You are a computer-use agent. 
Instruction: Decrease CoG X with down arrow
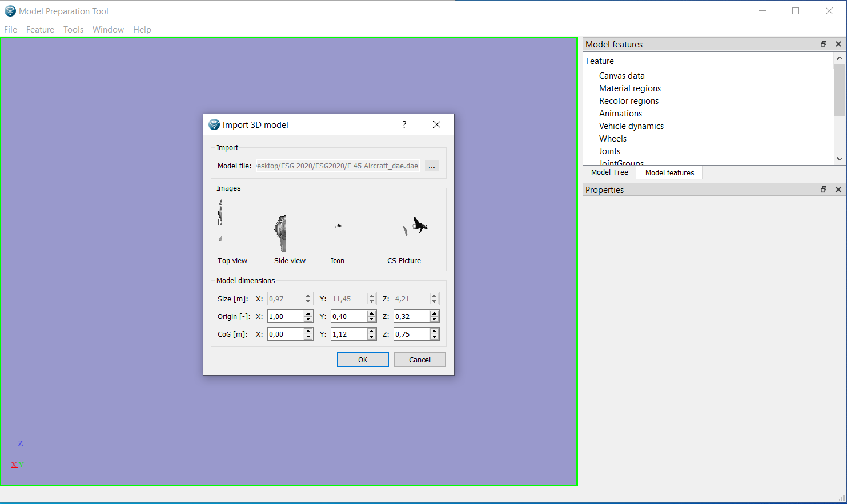308,337
